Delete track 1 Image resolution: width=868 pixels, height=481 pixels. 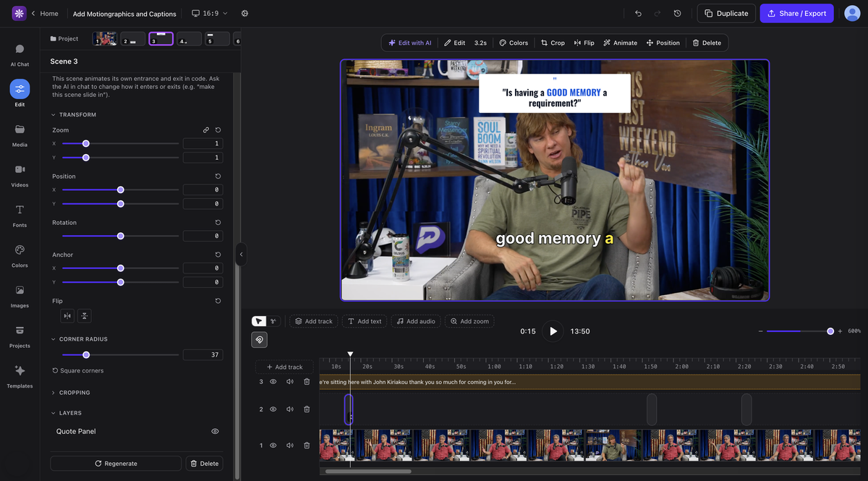307,446
